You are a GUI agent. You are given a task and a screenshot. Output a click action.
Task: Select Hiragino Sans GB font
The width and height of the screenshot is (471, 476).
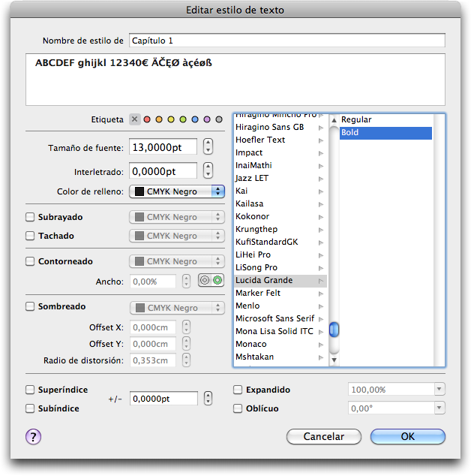click(x=280, y=127)
